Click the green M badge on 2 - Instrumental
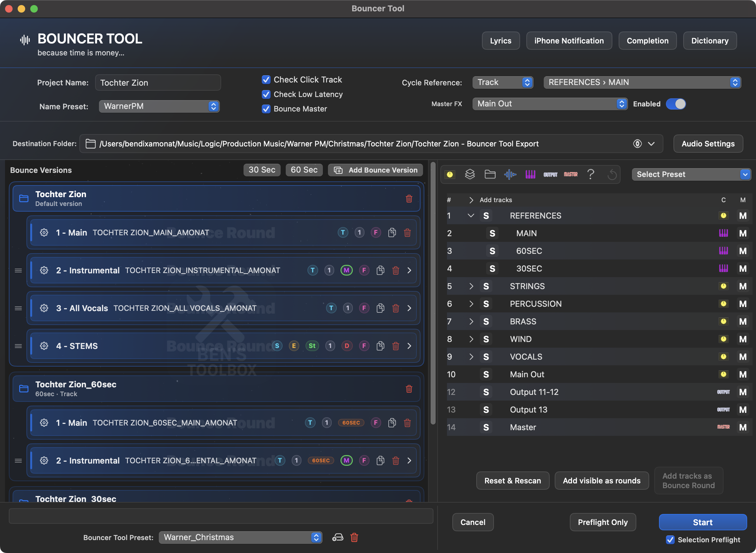The height and width of the screenshot is (553, 756). [346, 270]
